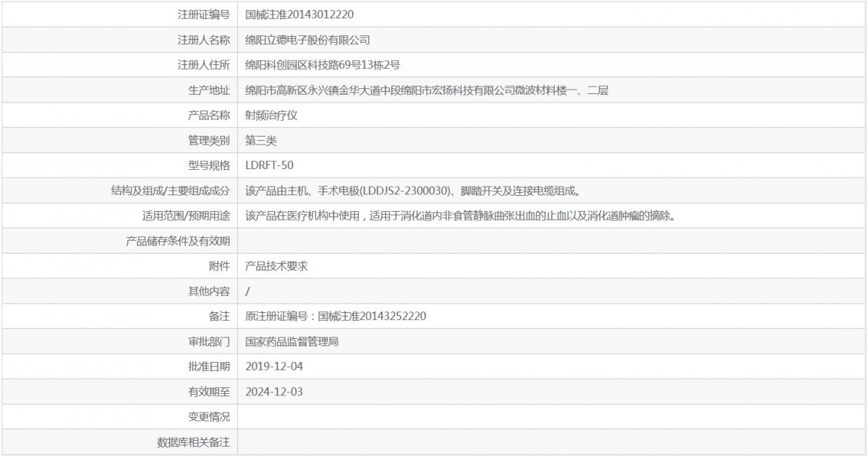Click the production address starting 绵阳市高新区永兴镇

point(427,90)
